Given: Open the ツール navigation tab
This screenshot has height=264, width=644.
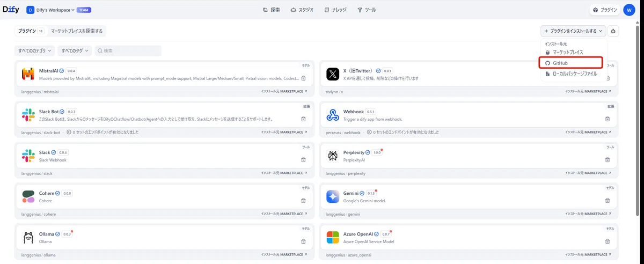Looking at the screenshot, I should (x=367, y=10).
